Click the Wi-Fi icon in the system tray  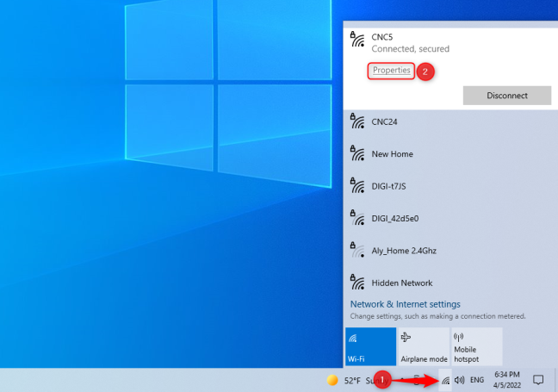point(445,381)
